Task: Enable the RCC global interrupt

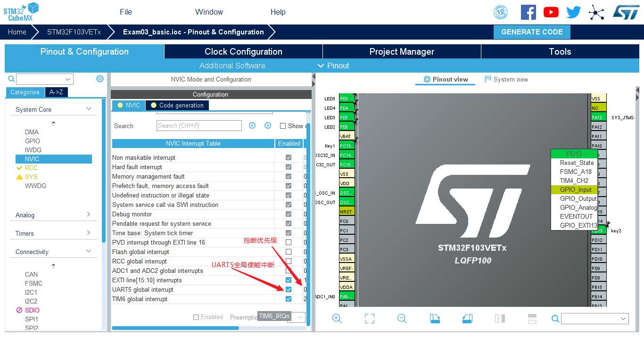Action: pos(289,261)
